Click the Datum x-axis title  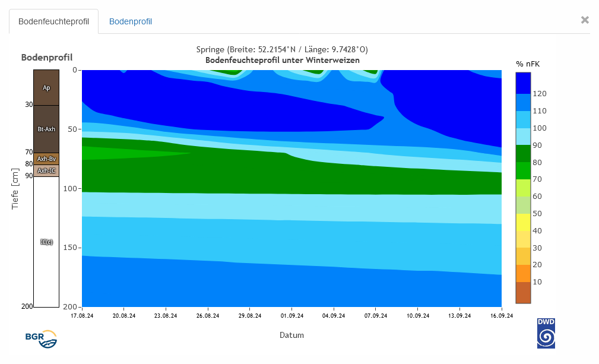(291, 335)
